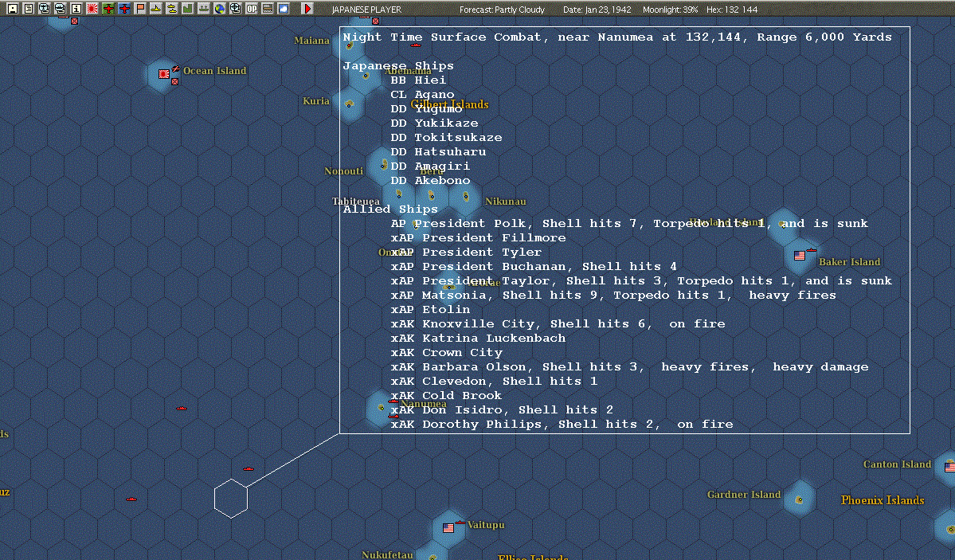Click the 'Maiana' map label
Screen dimensions: 955x560
click(312, 41)
